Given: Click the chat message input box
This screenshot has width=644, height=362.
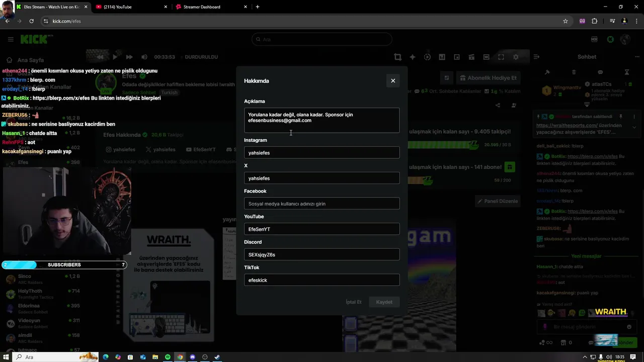Looking at the screenshot, I should 586,327.
